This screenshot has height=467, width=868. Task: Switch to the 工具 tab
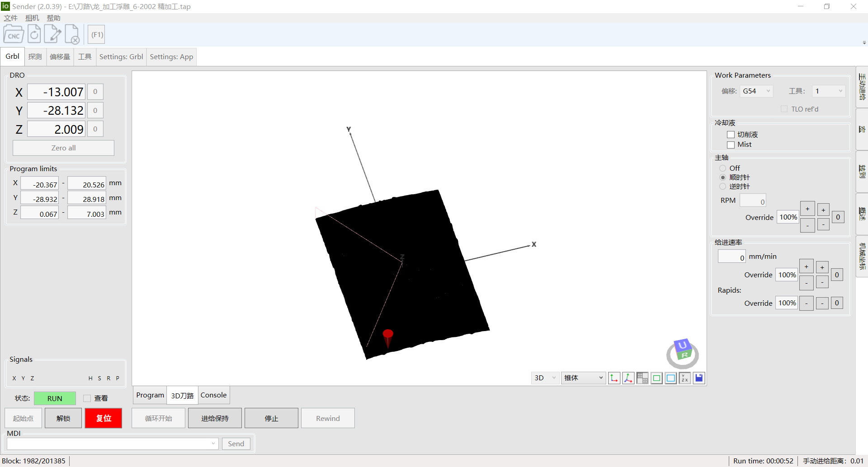coord(85,57)
